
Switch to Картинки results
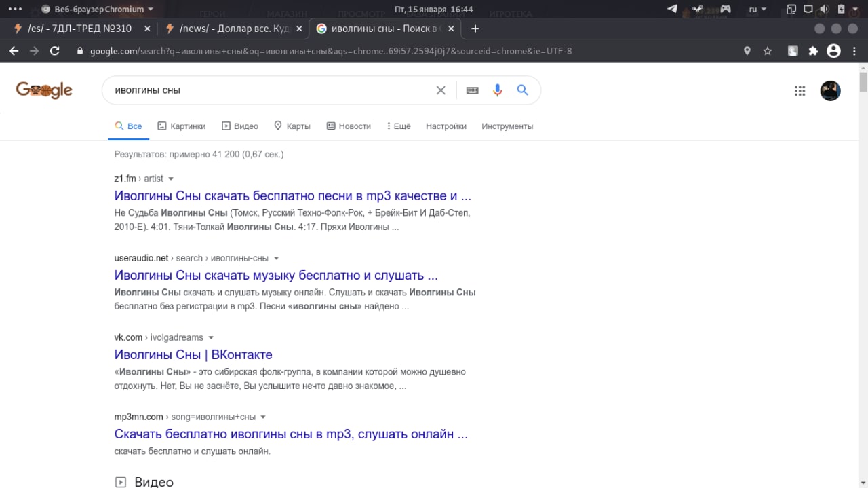(181, 126)
